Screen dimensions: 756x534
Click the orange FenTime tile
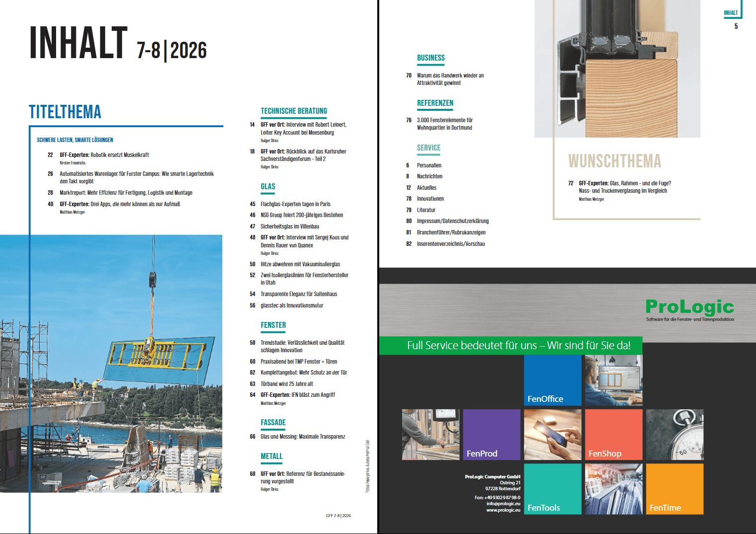coord(675,489)
